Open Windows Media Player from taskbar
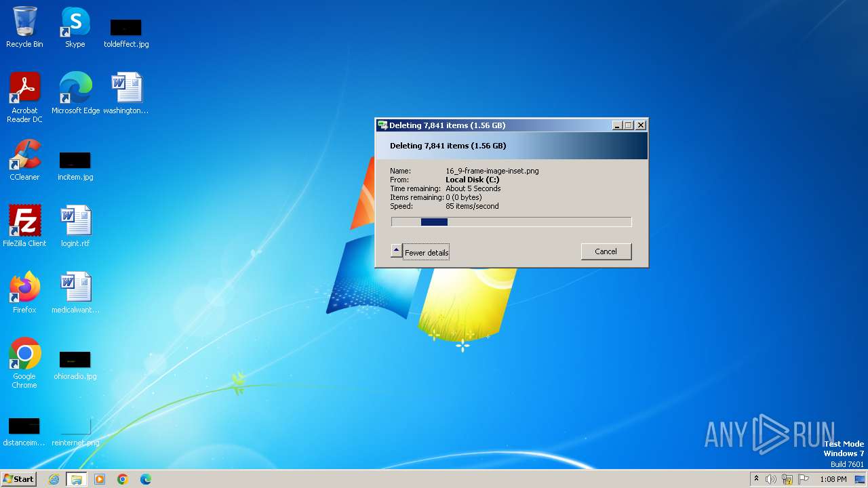The height and width of the screenshot is (488, 868). click(100, 479)
